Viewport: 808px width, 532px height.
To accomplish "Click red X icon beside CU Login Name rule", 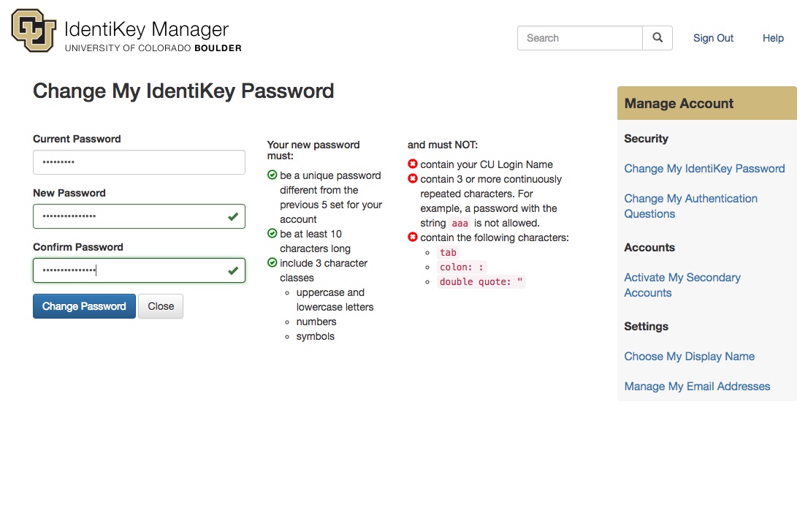I will pyautogui.click(x=413, y=164).
